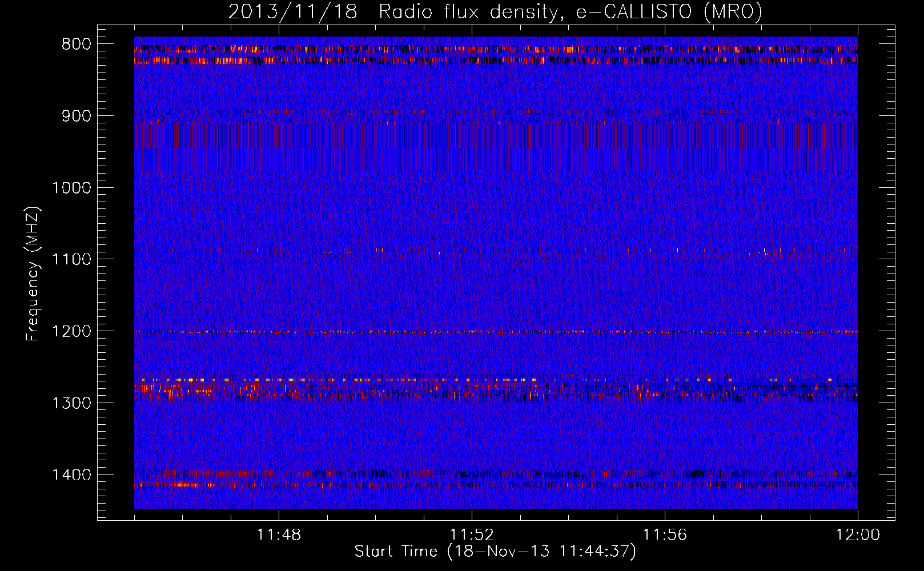Click the 1100 frequency tick label

[71, 260]
